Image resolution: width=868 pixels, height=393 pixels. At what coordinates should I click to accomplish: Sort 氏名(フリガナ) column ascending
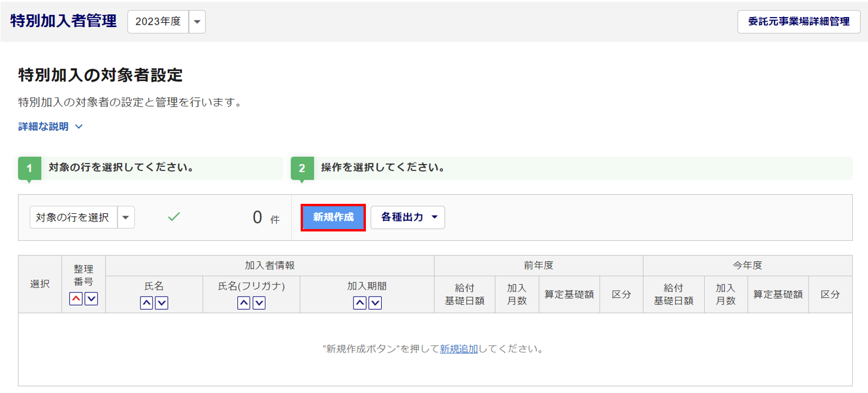244,303
